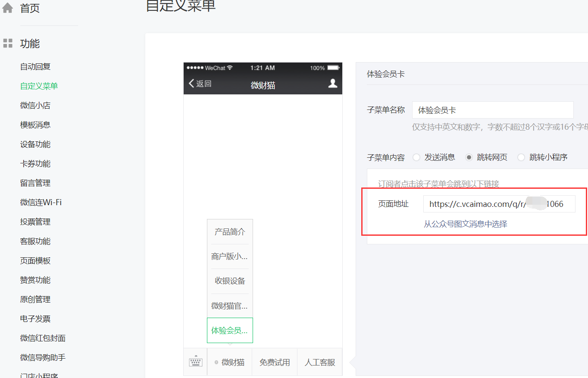
Task: Open 微信小店 in the sidebar
Action: (35, 106)
